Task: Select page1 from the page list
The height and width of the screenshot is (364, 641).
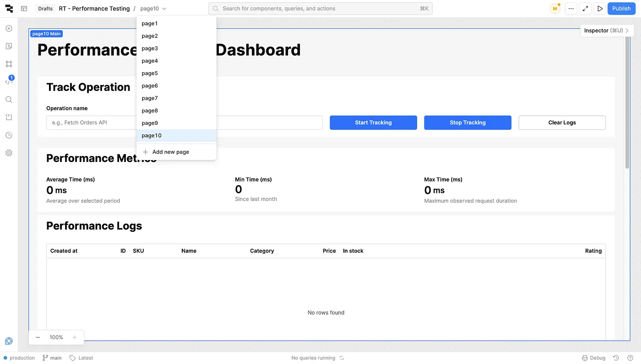Action: click(x=176, y=23)
